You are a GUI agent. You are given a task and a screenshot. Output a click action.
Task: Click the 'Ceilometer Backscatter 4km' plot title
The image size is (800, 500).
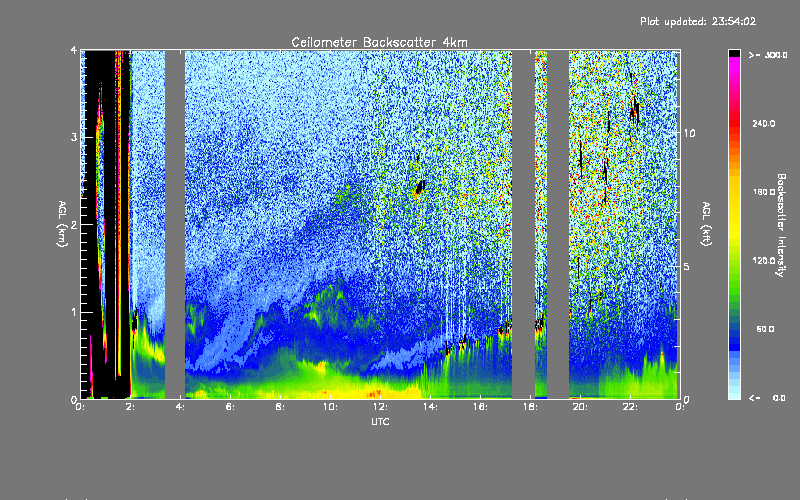[x=379, y=42]
